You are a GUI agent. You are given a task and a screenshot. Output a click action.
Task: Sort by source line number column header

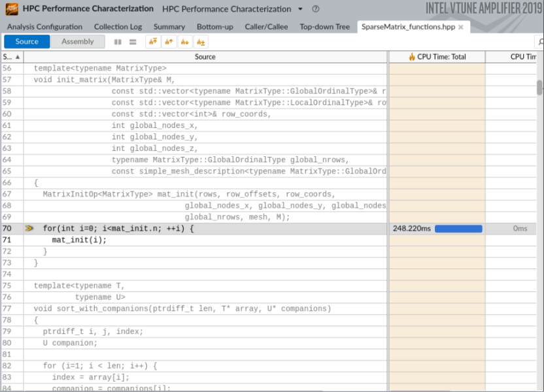[x=11, y=57]
